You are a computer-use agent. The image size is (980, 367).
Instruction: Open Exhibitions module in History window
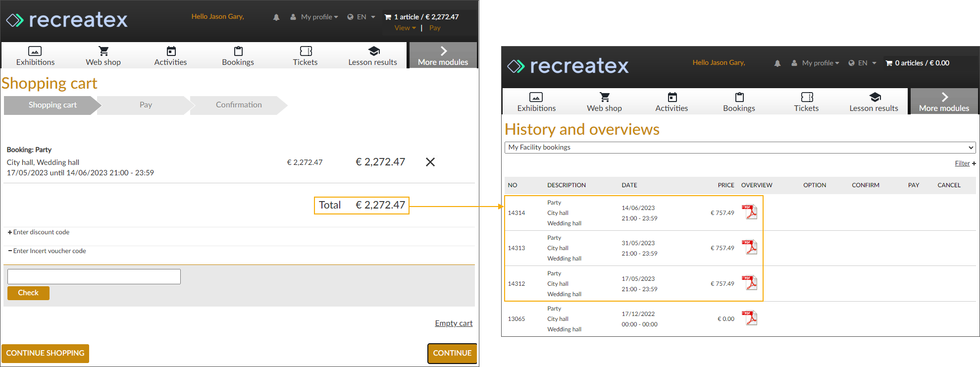pos(536,102)
